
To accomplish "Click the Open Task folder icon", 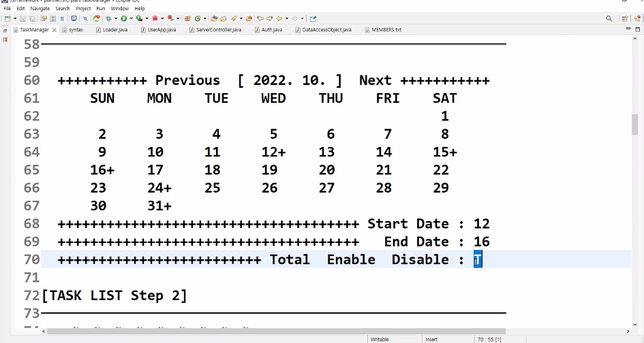I will point(224,18).
